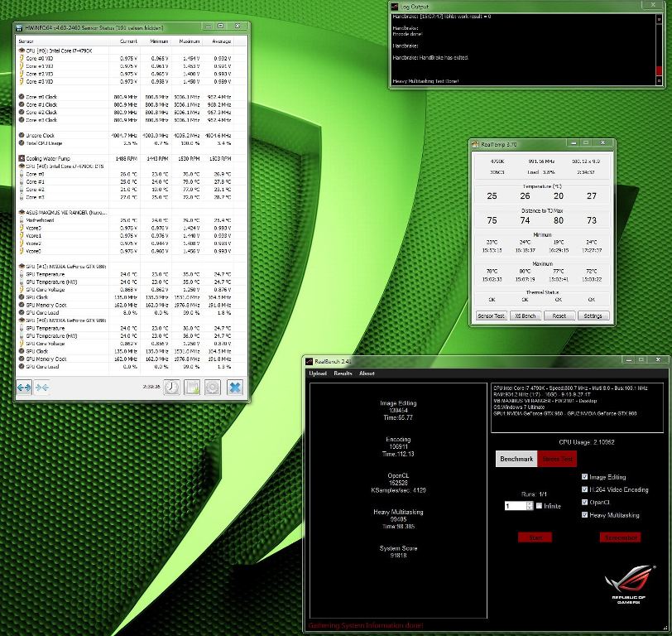Click the RealBench title bar application icon

point(309,362)
